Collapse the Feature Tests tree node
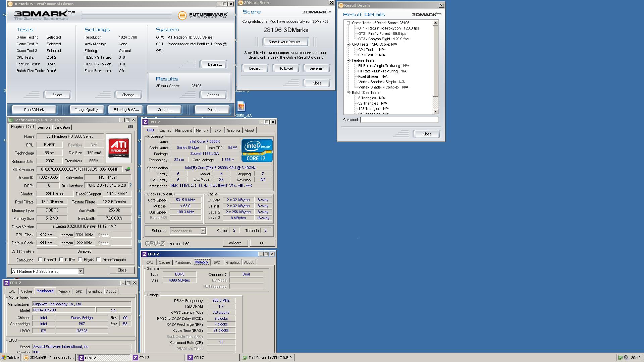Viewport: 644px width, 362px height. point(348,61)
